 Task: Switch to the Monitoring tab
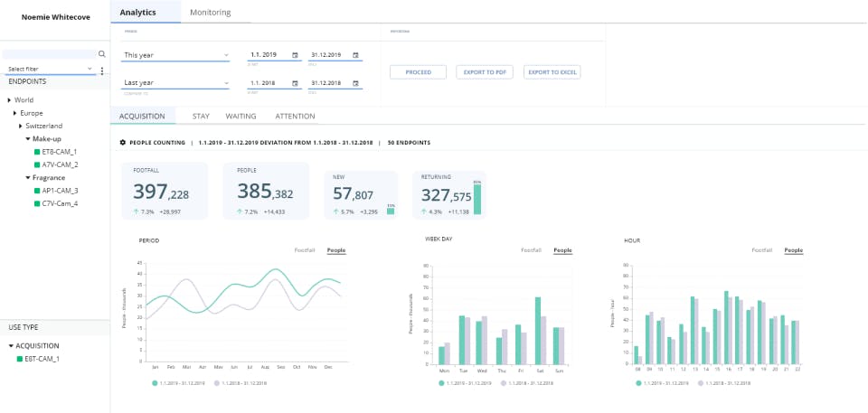click(x=210, y=13)
